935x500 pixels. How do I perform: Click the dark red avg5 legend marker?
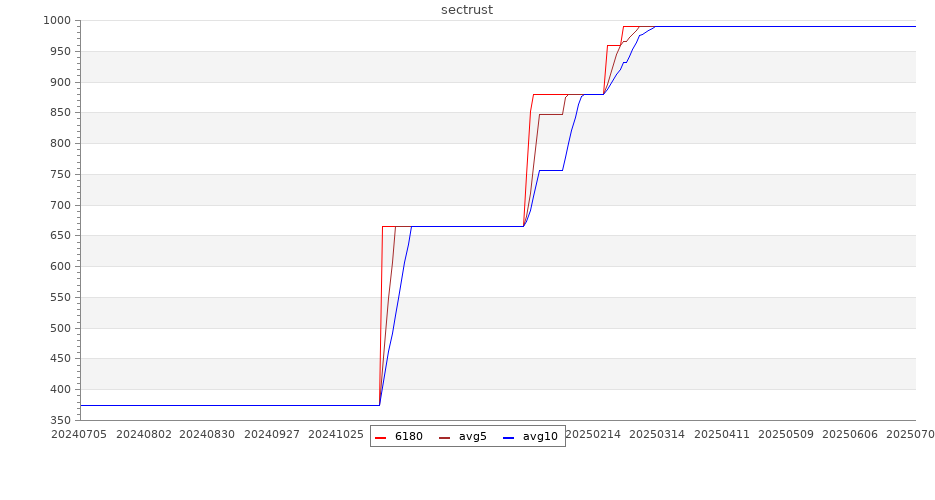coord(444,438)
